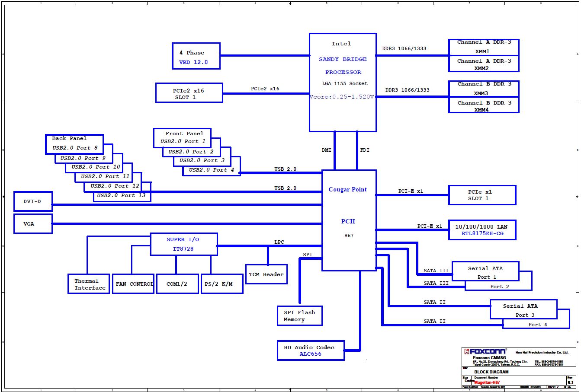Viewport: 581px width, 392px height.
Task: Select the Serial ATA Port 3 block
Action: pos(523,309)
